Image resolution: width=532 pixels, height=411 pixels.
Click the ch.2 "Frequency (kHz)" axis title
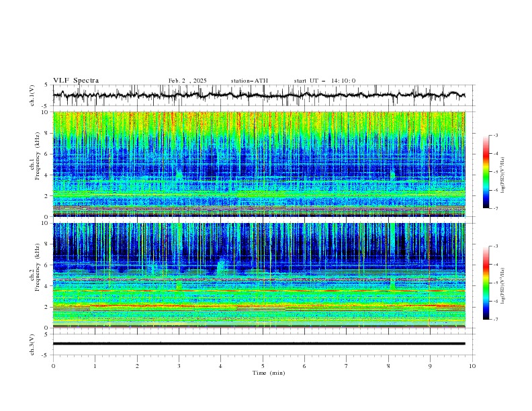click(x=37, y=267)
